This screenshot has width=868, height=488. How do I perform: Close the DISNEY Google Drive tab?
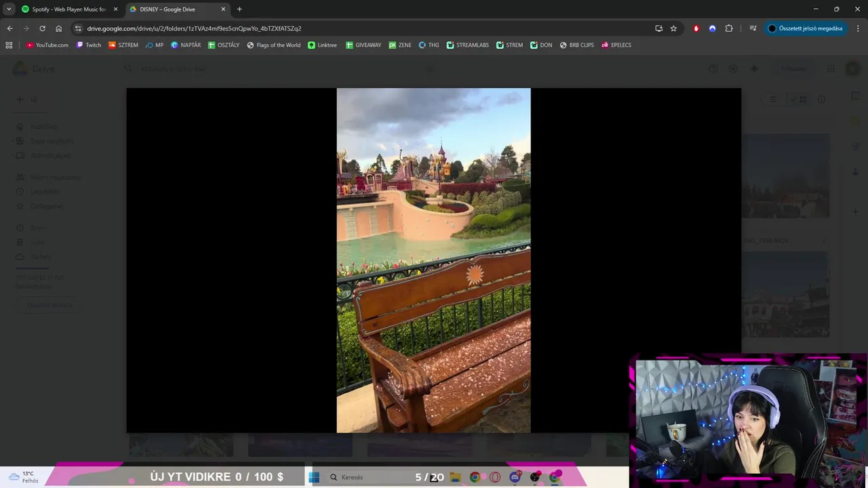click(x=223, y=9)
